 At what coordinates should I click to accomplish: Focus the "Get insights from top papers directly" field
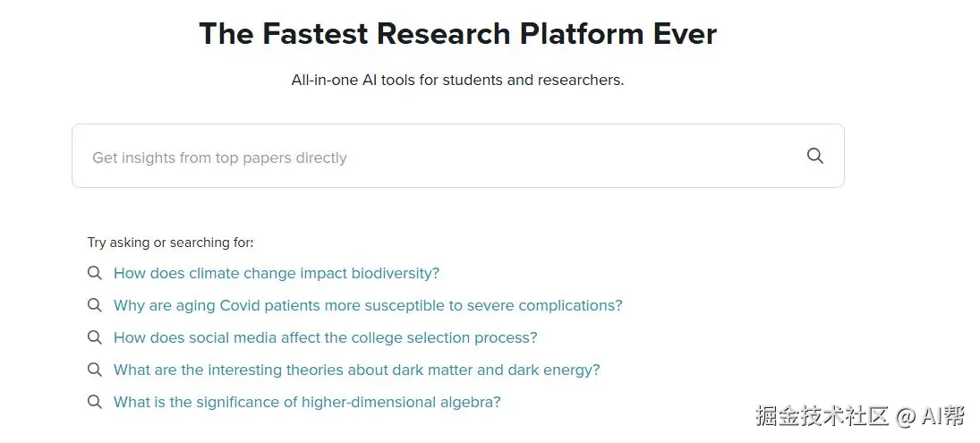click(x=430, y=157)
